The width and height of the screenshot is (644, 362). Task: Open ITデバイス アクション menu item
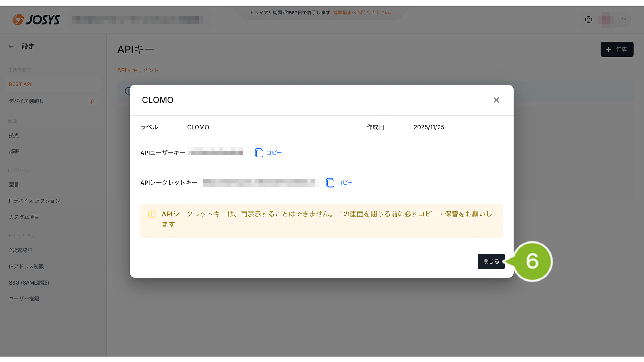(34, 201)
